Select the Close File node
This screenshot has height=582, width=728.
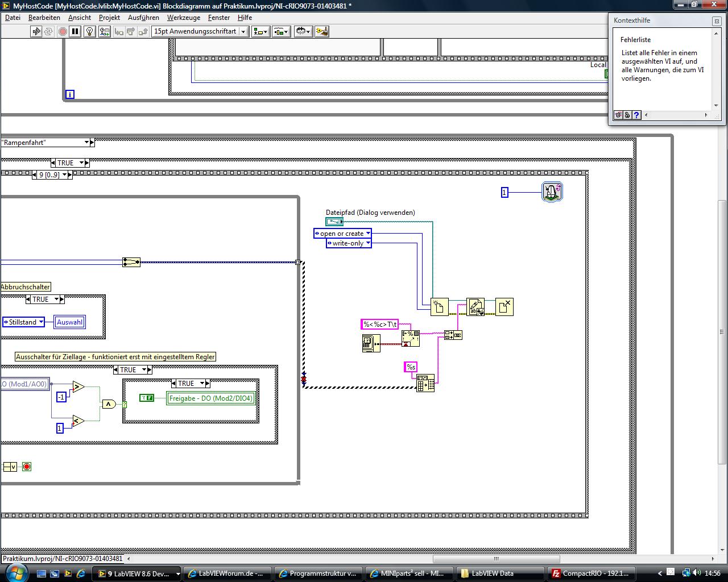pos(504,307)
